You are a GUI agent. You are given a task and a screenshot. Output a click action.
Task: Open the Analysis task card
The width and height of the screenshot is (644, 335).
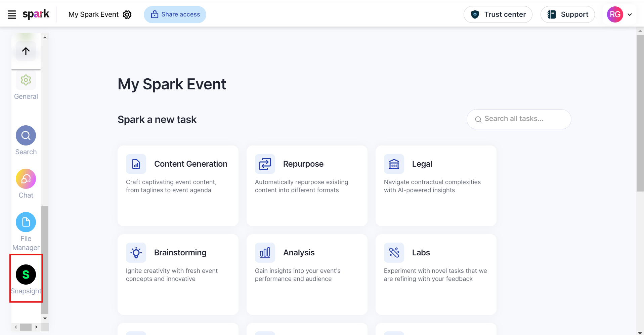pyautogui.click(x=307, y=275)
